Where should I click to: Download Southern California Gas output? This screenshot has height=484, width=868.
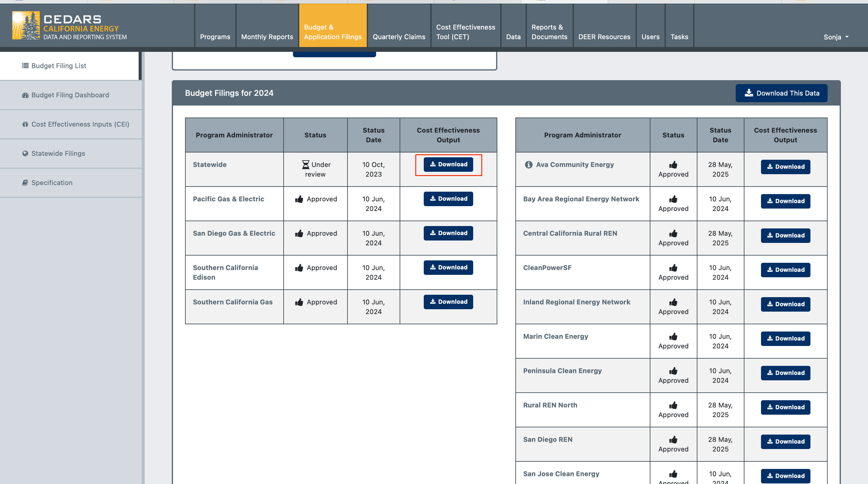448,302
